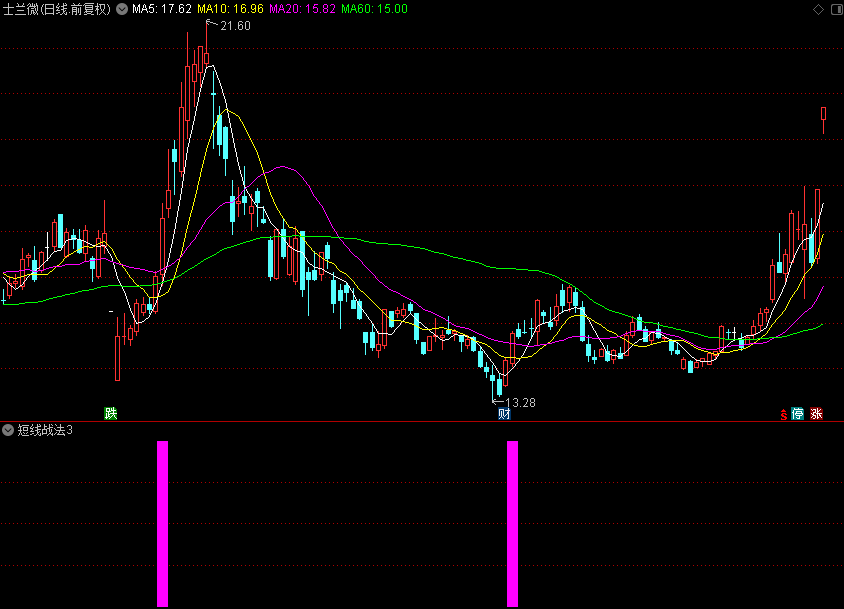The image size is (844, 609).
Task: Open the blue 财 financial report marker
Action: point(504,414)
